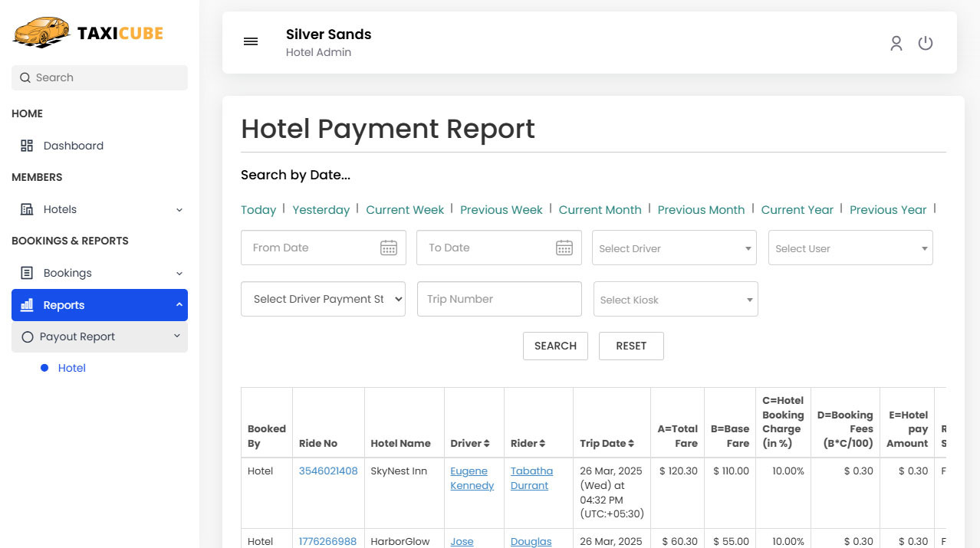This screenshot has width=980, height=548.
Task: Click the Current Month quick filter
Action: [x=600, y=209]
